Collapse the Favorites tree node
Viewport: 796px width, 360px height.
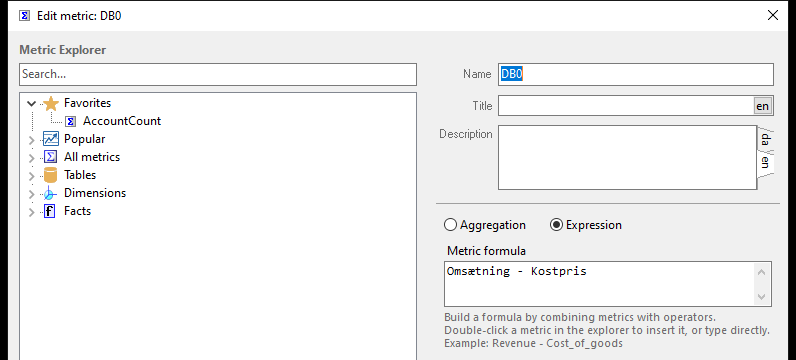[31, 104]
